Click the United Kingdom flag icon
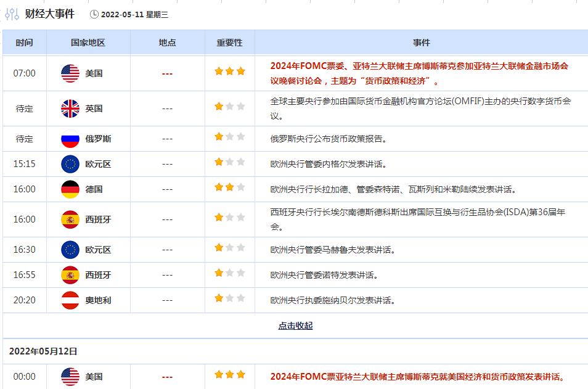588x389 pixels. (x=70, y=109)
